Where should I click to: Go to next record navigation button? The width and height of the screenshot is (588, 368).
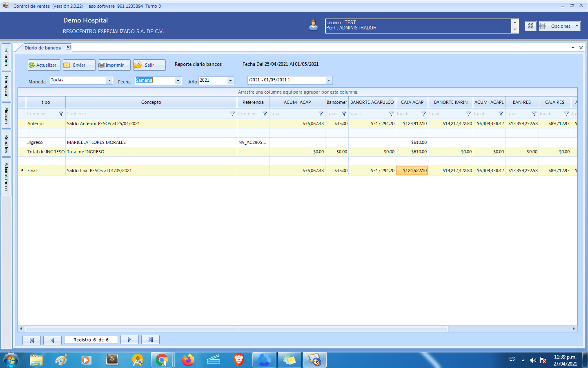click(x=129, y=340)
